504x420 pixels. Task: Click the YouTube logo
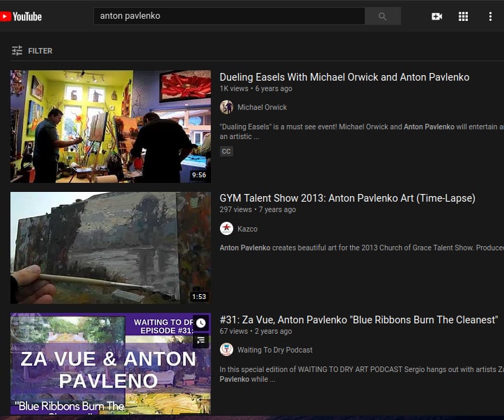click(x=21, y=17)
